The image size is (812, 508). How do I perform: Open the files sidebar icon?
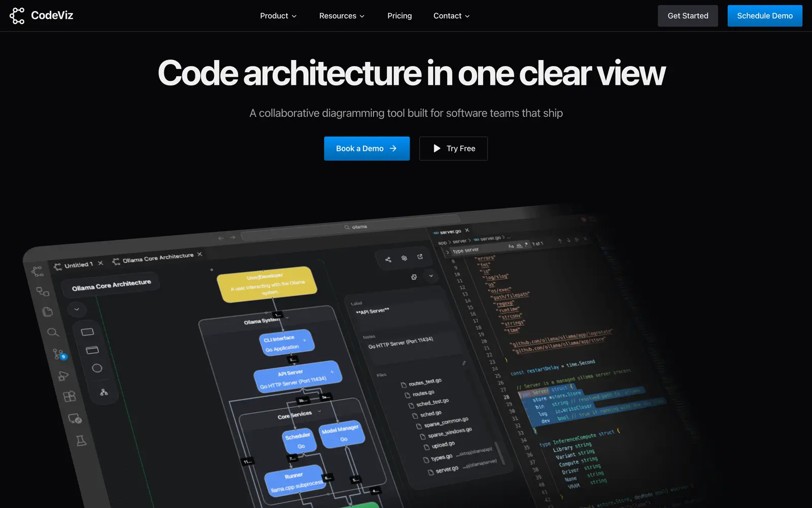click(48, 311)
